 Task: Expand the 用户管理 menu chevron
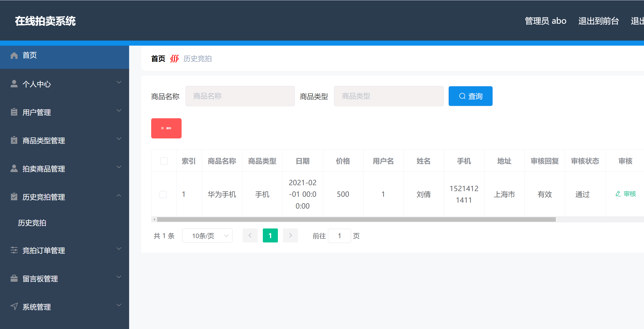coord(119,110)
